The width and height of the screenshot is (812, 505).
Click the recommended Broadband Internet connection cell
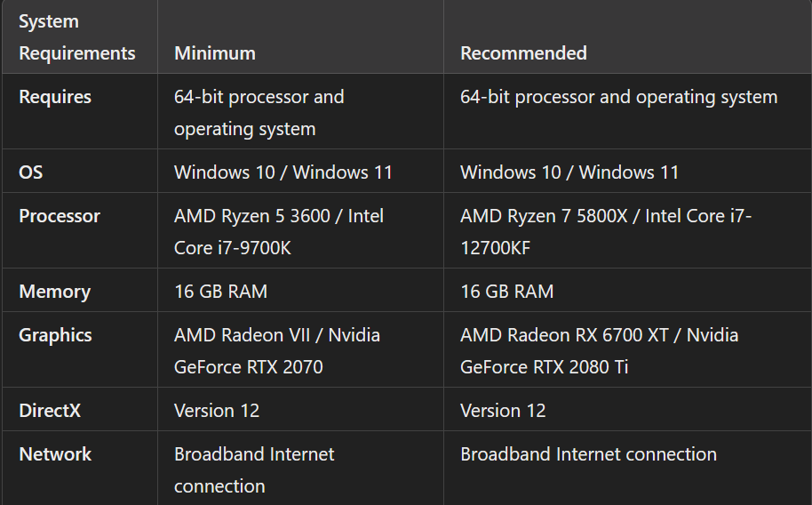588,454
